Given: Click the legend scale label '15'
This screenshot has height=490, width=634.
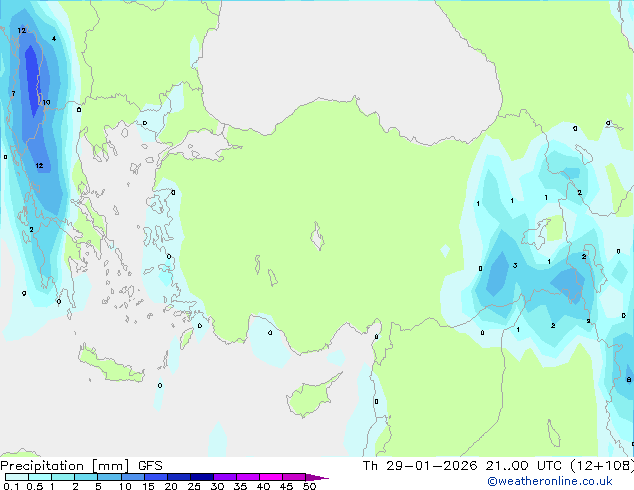Looking at the screenshot, I should [x=148, y=486].
